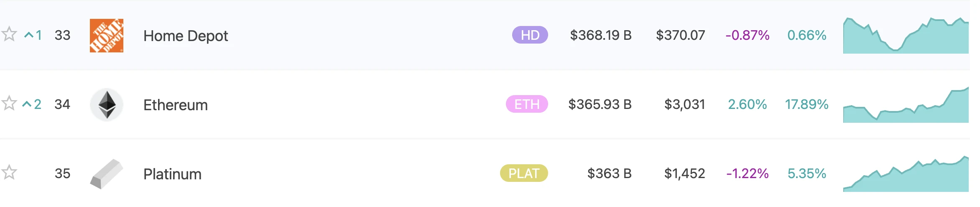This screenshot has width=980, height=207.
Task: Click the Ethereum diamond logo
Action: pos(107,104)
